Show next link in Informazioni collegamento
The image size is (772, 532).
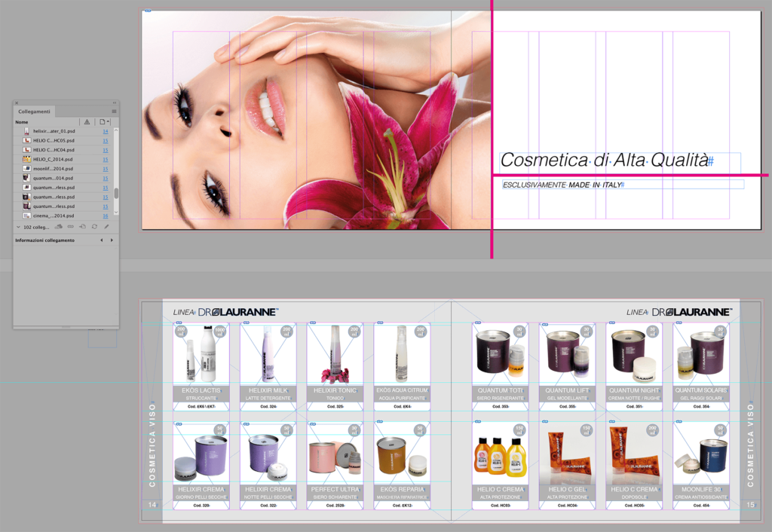point(112,240)
